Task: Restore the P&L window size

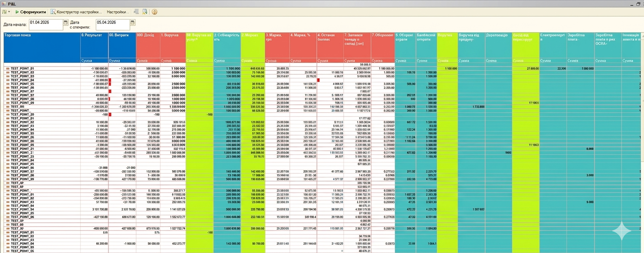Action: pos(638,4)
